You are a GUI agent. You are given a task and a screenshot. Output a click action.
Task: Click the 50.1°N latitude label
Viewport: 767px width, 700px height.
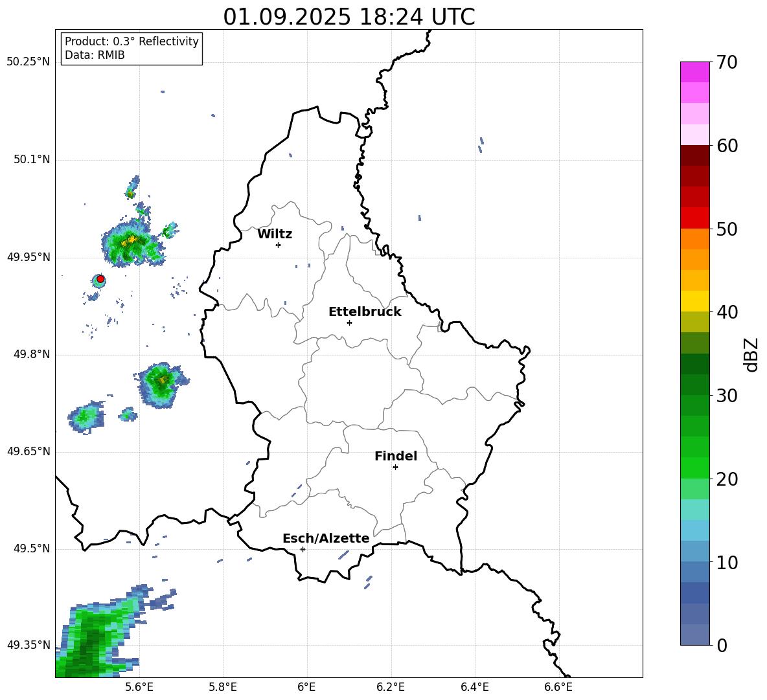pyautogui.click(x=32, y=159)
